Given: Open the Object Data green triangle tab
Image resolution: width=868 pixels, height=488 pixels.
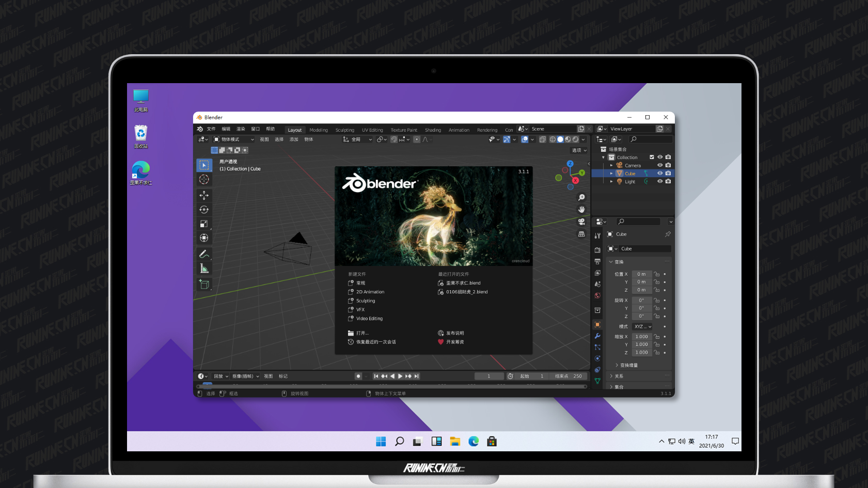Looking at the screenshot, I should click(x=597, y=381).
